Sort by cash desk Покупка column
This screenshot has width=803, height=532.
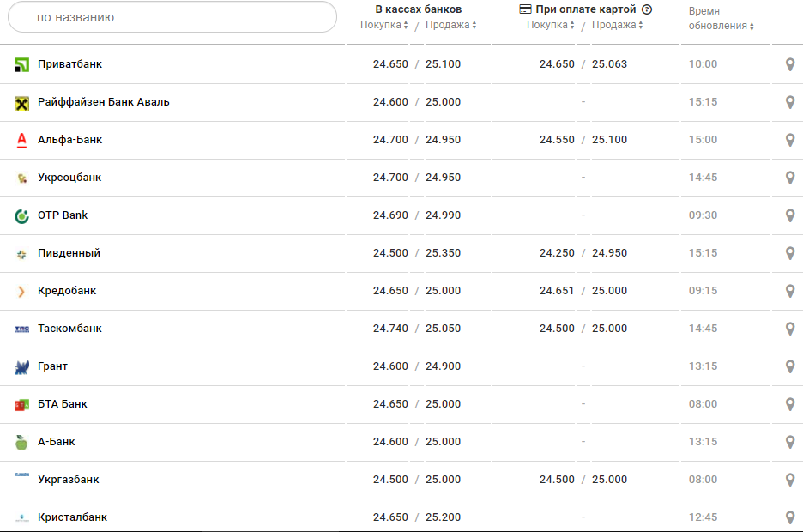pos(383,25)
